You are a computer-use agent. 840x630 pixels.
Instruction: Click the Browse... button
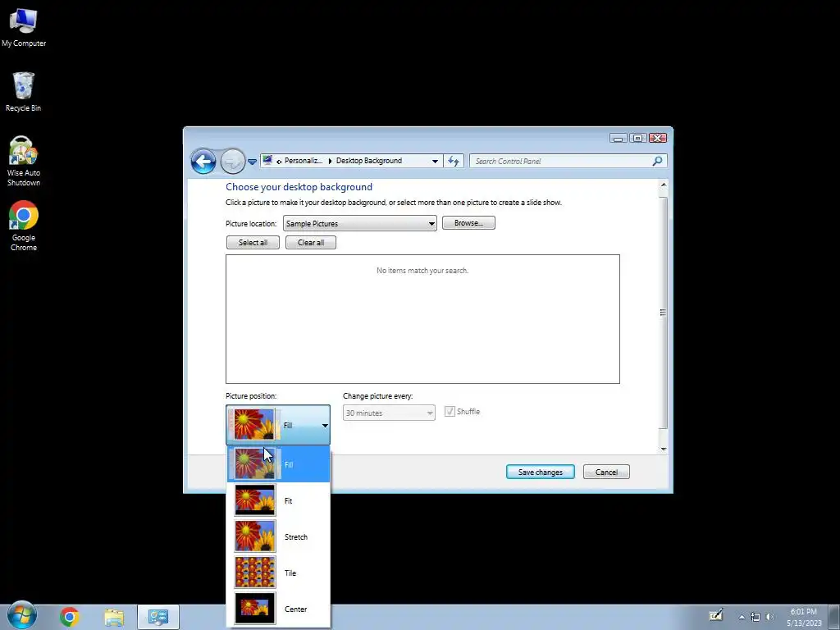[468, 223]
